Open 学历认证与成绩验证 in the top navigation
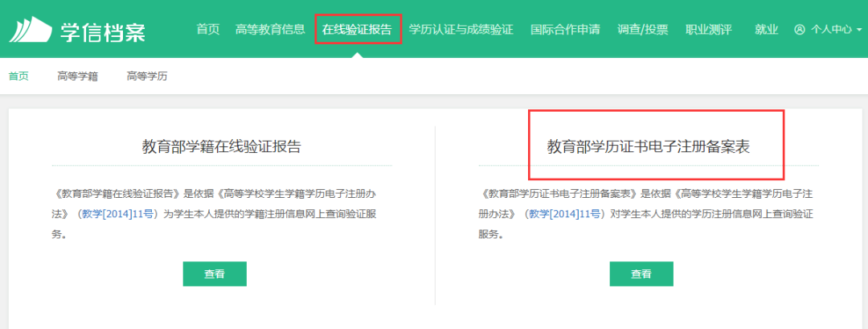This screenshot has height=329, width=868. coord(461,30)
